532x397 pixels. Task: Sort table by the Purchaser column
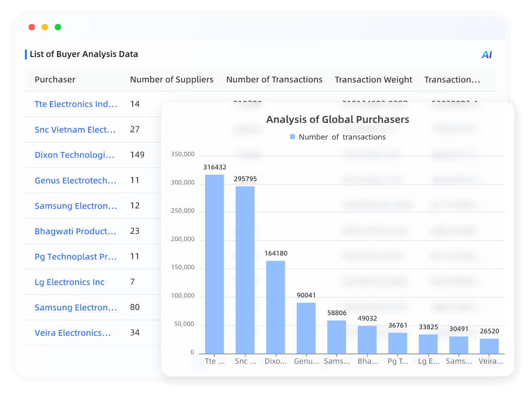(55, 79)
